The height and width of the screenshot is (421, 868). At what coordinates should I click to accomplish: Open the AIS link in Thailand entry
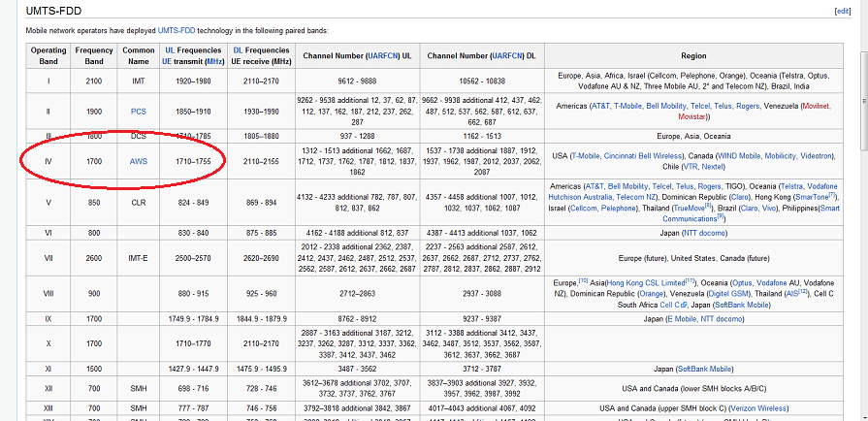[x=792, y=294]
